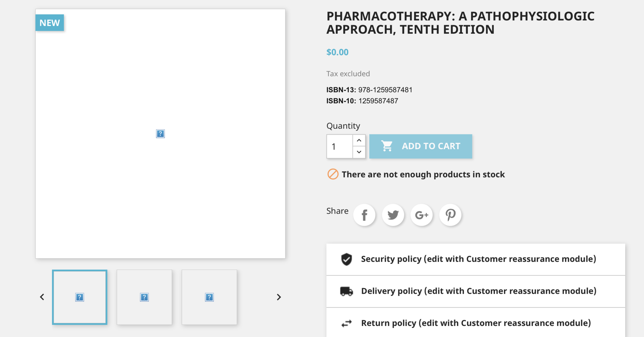This screenshot has width=644, height=337.
Task: Share product on Twitter
Action: pos(393,215)
